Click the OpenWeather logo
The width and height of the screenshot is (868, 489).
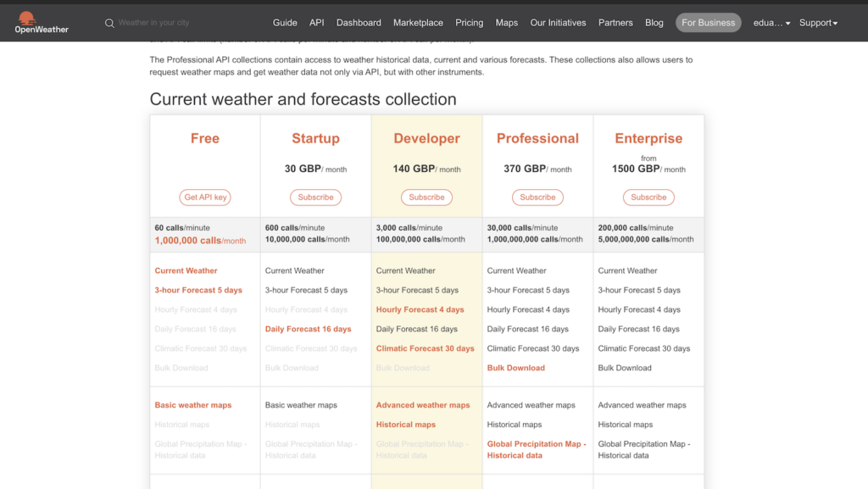point(42,23)
